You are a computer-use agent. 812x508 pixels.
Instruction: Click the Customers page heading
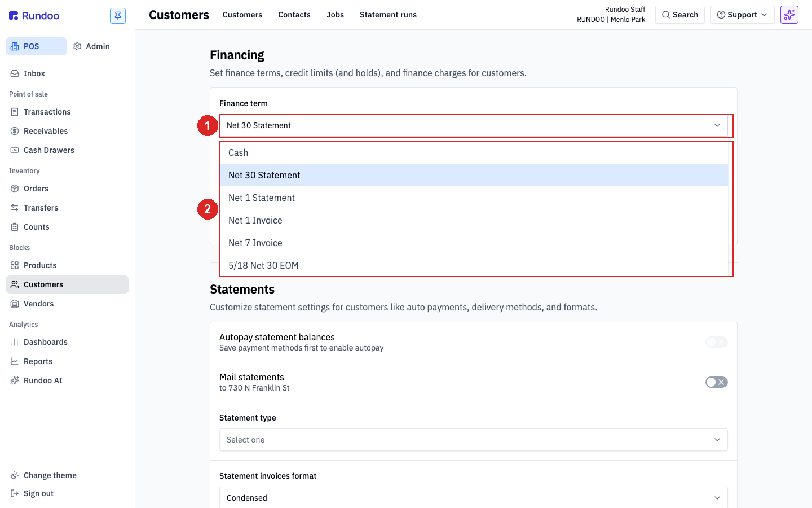pyautogui.click(x=179, y=15)
